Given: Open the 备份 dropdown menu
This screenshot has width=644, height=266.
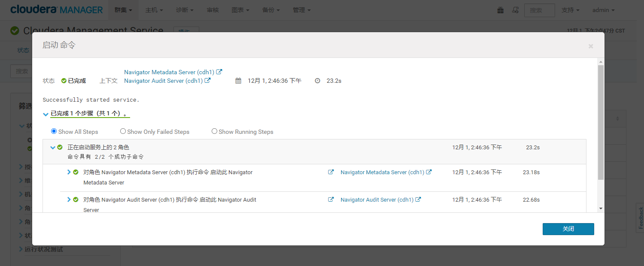Looking at the screenshot, I should click(271, 10).
